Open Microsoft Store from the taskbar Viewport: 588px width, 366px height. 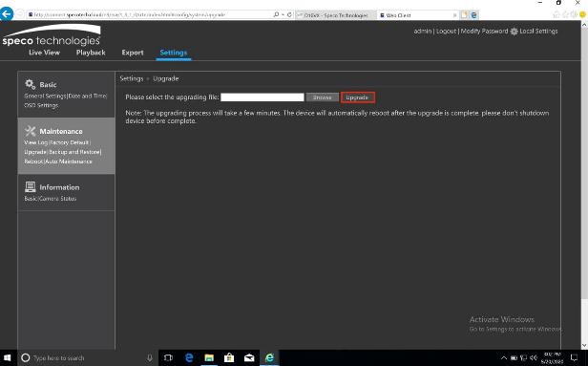[x=229, y=357]
